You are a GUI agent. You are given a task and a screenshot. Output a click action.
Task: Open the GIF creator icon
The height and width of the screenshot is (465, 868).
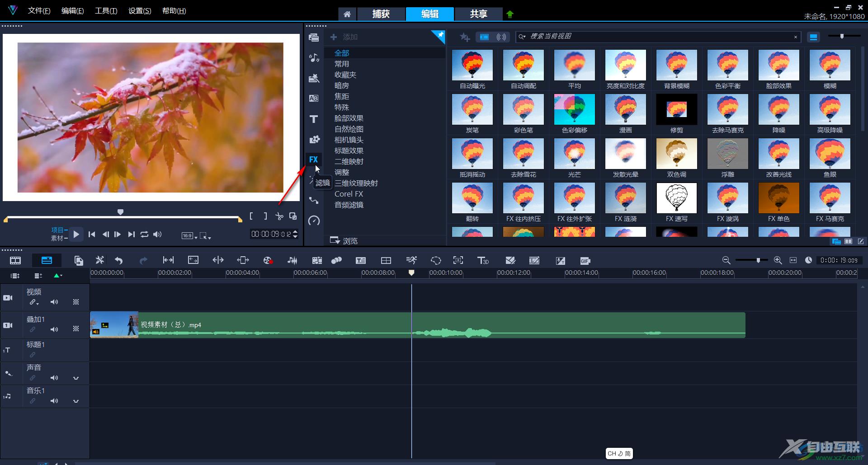pyautogui.click(x=585, y=261)
